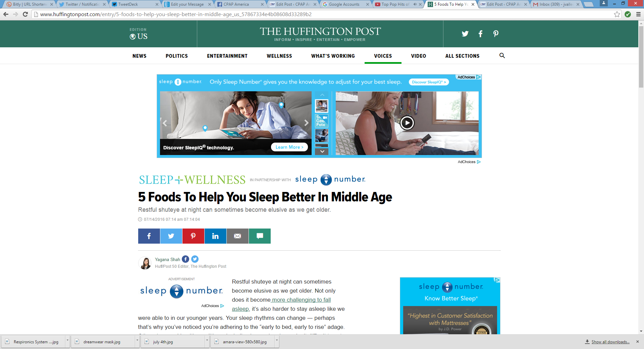
Task: Share the article via Facebook share button
Action: coord(149,236)
